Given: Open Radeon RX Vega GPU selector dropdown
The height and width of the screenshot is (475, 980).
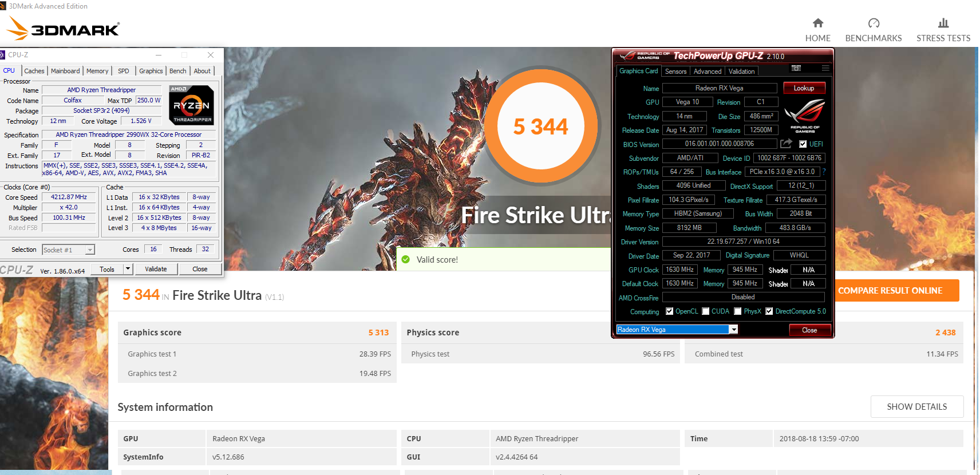Looking at the screenshot, I should click(733, 330).
